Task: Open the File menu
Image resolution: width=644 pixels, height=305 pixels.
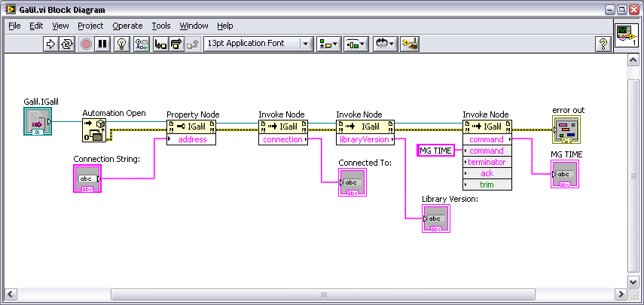Action: pos(14,26)
